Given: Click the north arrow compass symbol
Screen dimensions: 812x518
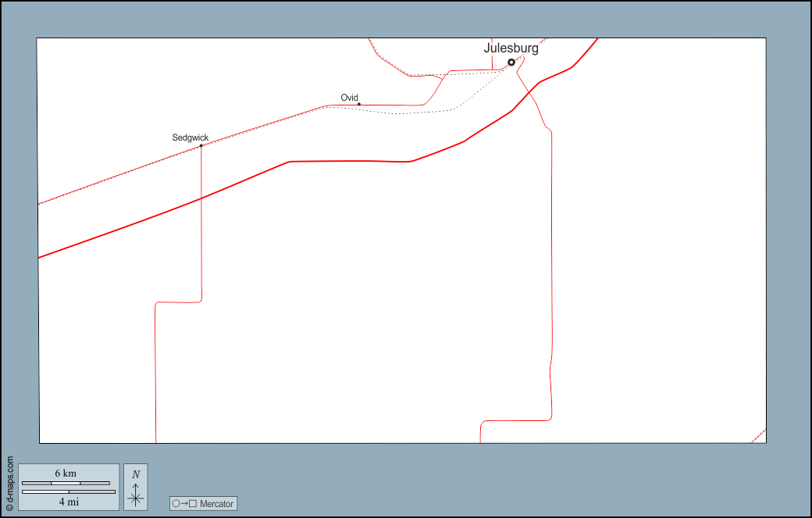Looking at the screenshot, I should (136, 495).
